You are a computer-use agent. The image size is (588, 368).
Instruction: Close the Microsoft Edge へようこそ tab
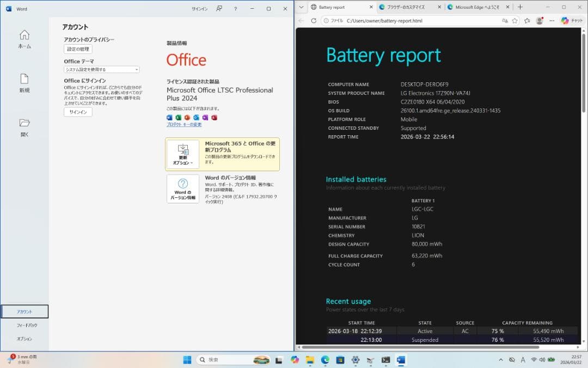point(507,7)
